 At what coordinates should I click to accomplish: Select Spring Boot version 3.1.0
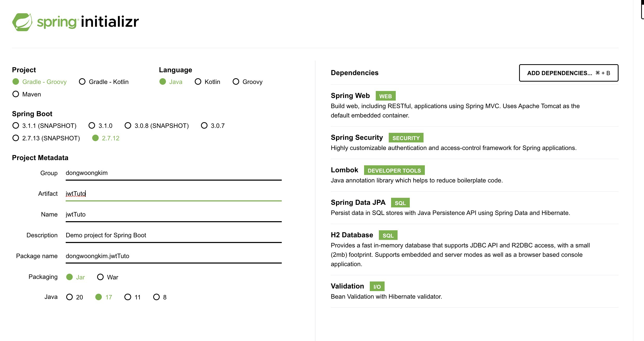(x=100, y=126)
